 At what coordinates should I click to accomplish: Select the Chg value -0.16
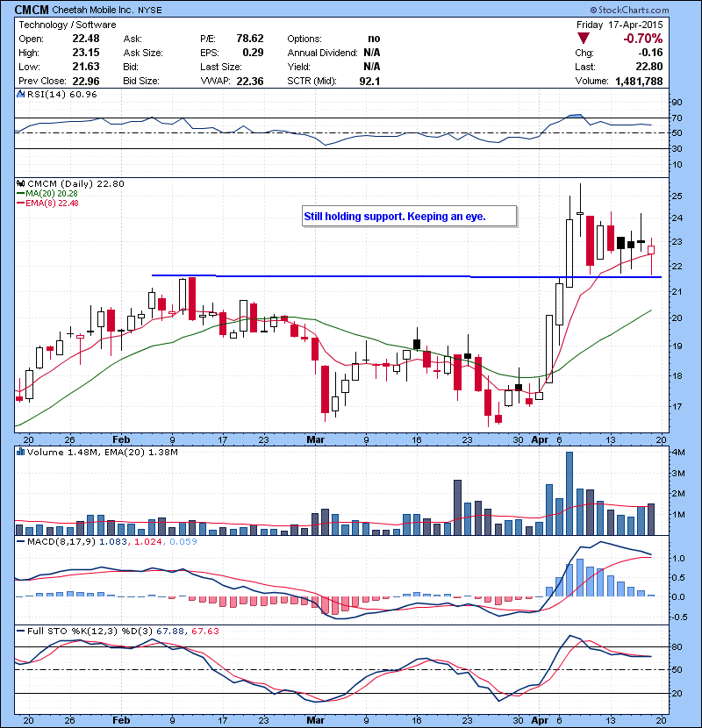point(650,53)
